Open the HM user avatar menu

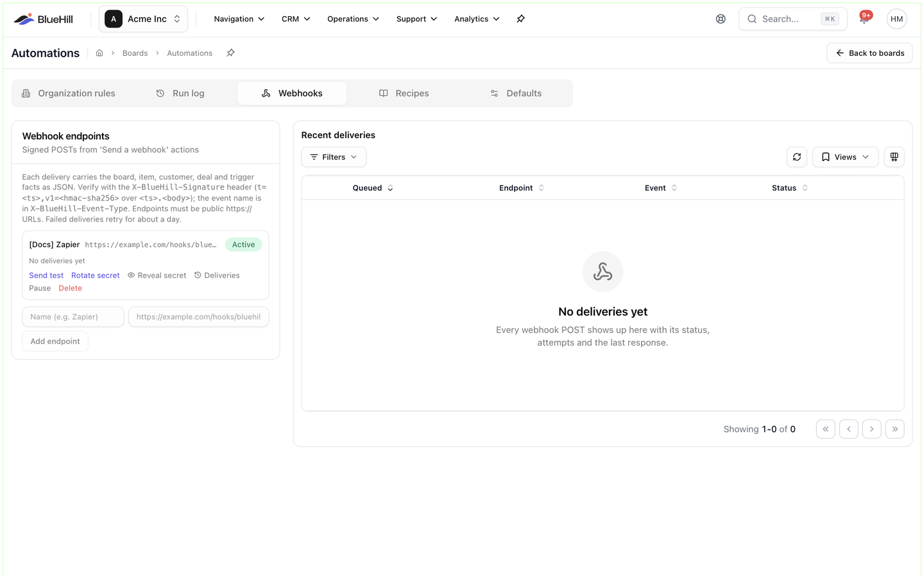click(x=896, y=19)
